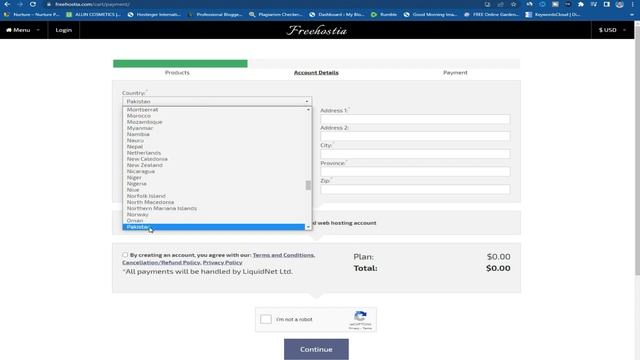640x360 pixels.
Task: Go to the Products step
Action: coord(177,72)
